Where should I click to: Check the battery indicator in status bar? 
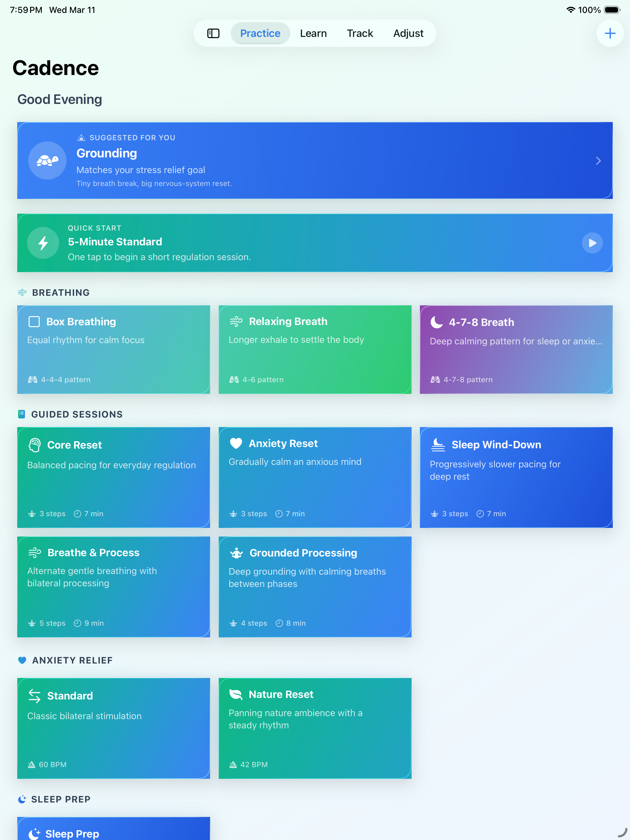click(x=612, y=10)
